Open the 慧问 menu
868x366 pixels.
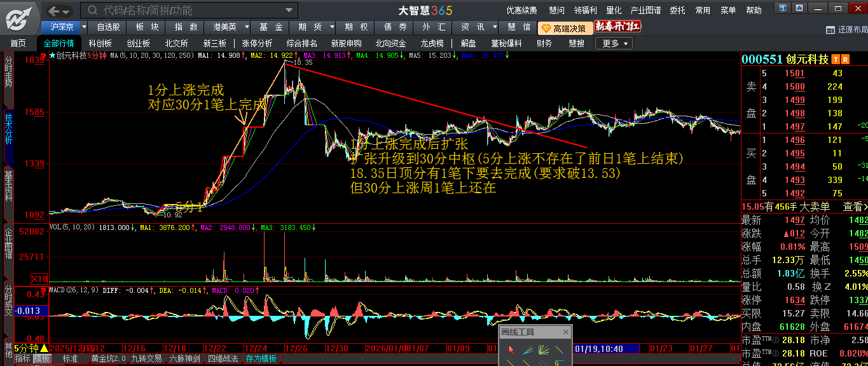(x=556, y=10)
